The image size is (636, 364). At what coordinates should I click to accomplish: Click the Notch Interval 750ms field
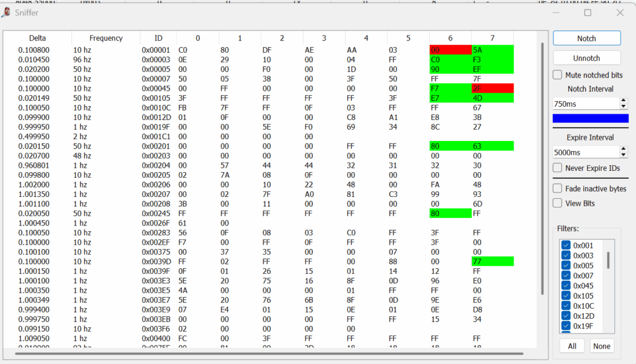(x=584, y=104)
